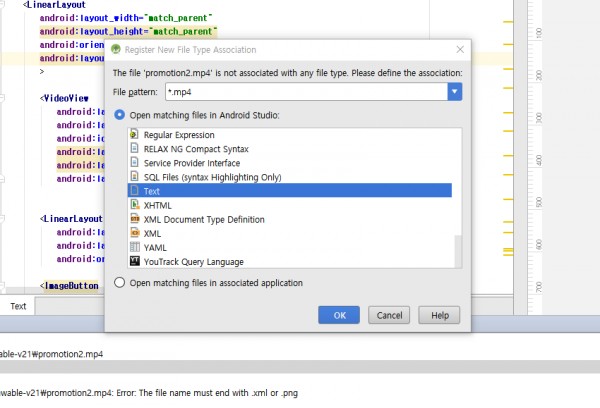600x408 pixels.
Task: Click the RELAX NG Compact Syntax icon
Action: coord(134,148)
